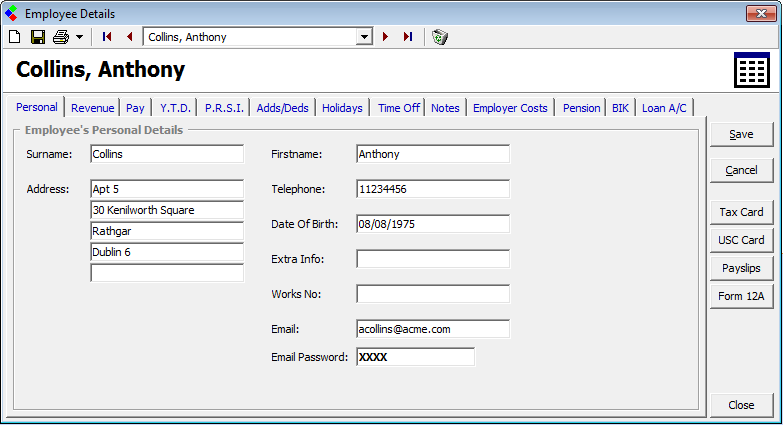Image resolution: width=783 pixels, height=425 pixels.
Task: Go to previous employee record arrow
Action: [129, 37]
